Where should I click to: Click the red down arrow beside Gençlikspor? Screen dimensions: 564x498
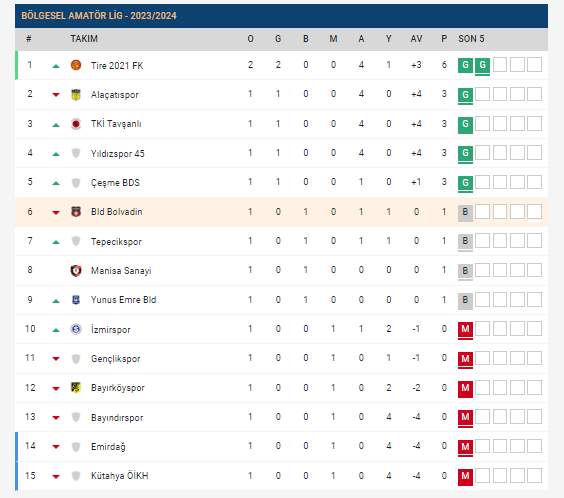(x=56, y=358)
